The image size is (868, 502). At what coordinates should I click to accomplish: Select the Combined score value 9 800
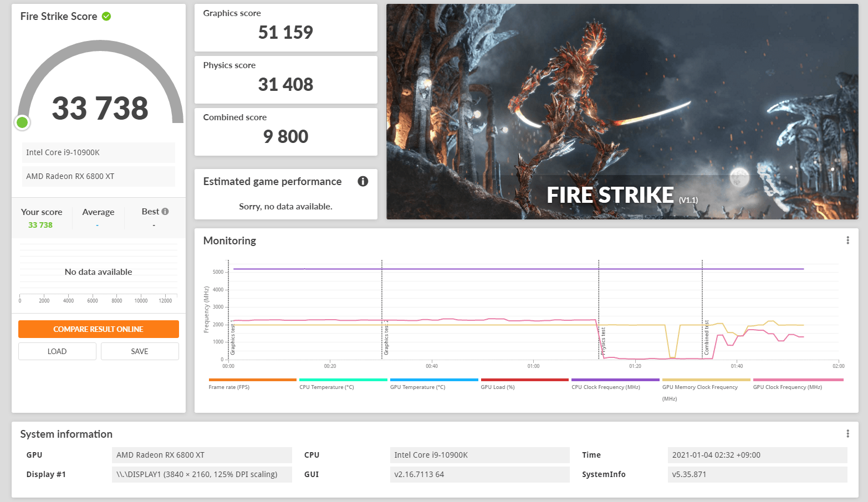[285, 137]
